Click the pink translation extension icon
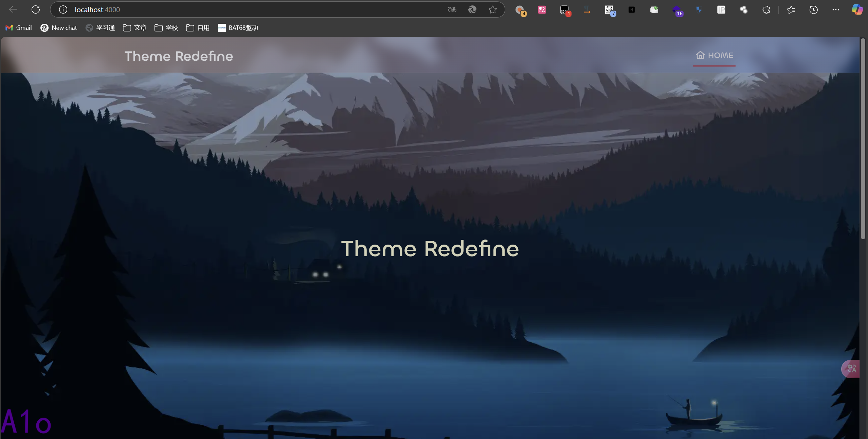This screenshot has width=868, height=439. pyautogui.click(x=542, y=10)
